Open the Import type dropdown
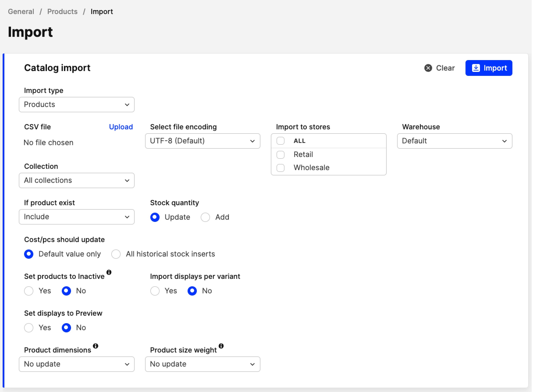Image resolution: width=533 pixels, height=392 pixels. click(x=77, y=105)
